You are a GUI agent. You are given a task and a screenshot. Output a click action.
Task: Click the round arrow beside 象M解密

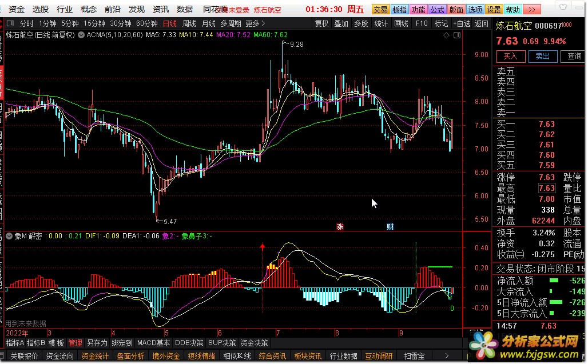9,236
